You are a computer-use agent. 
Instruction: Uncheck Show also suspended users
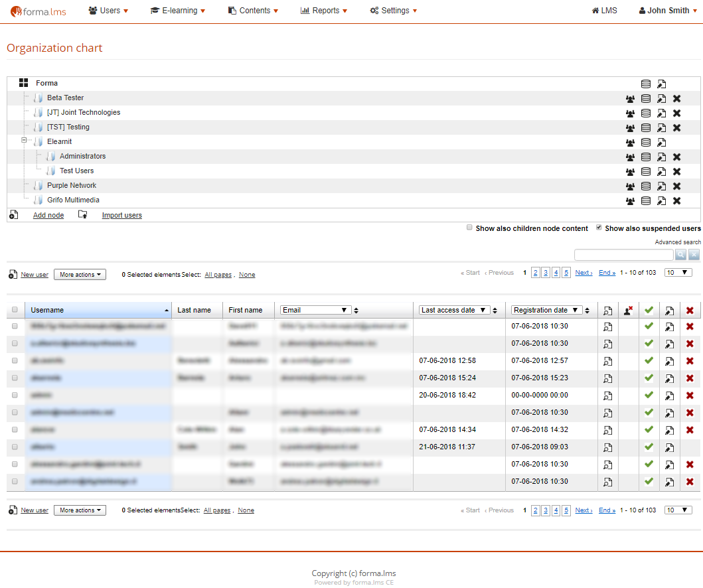point(599,228)
